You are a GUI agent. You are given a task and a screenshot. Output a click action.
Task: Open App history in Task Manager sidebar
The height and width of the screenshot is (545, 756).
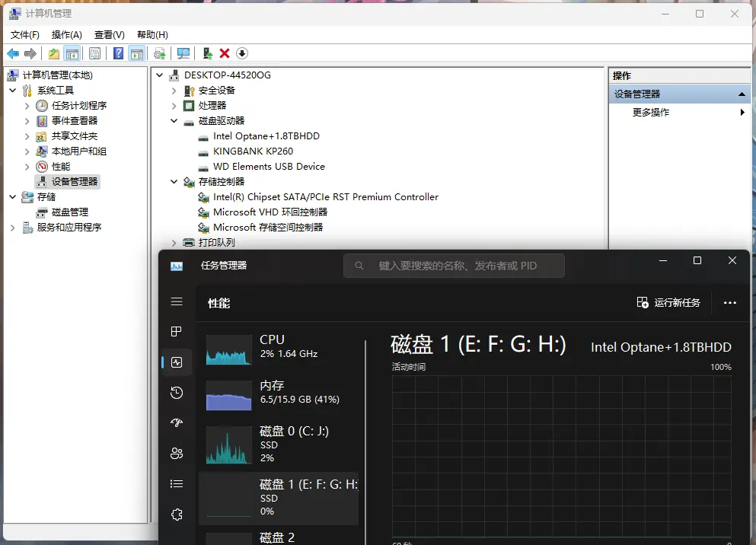click(177, 393)
